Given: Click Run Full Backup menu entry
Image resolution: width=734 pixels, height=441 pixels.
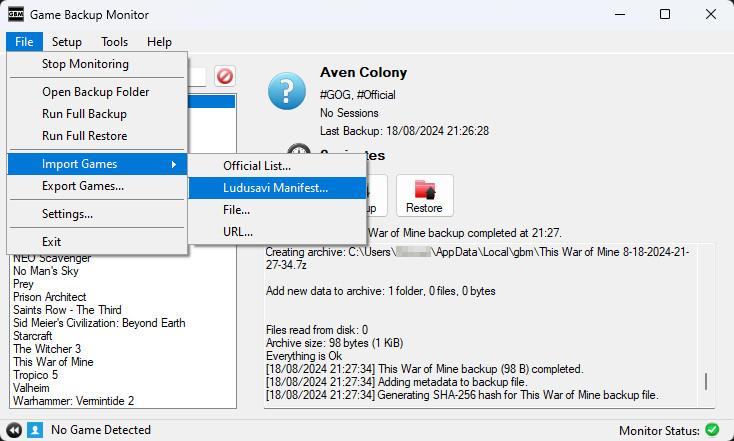Looking at the screenshot, I should coord(84,114).
